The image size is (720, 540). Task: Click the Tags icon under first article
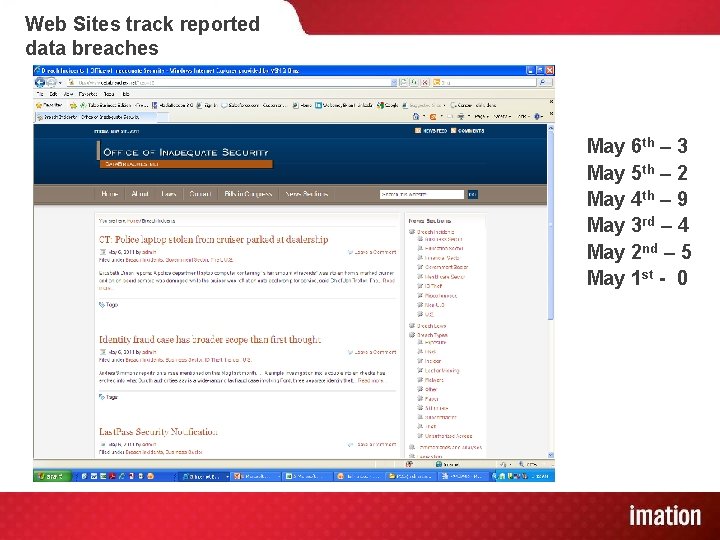coord(102,304)
